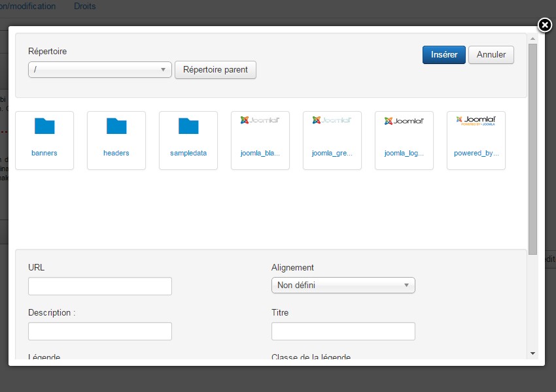The height and width of the screenshot is (392, 556).
Task: Open the Alignement dropdown
Action: pyautogui.click(x=343, y=285)
